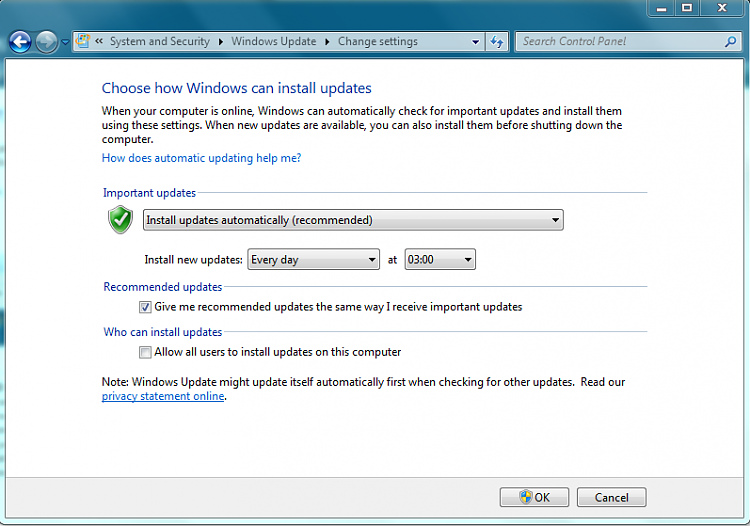
Task: Open the System and Security breadcrumb
Action: point(160,42)
